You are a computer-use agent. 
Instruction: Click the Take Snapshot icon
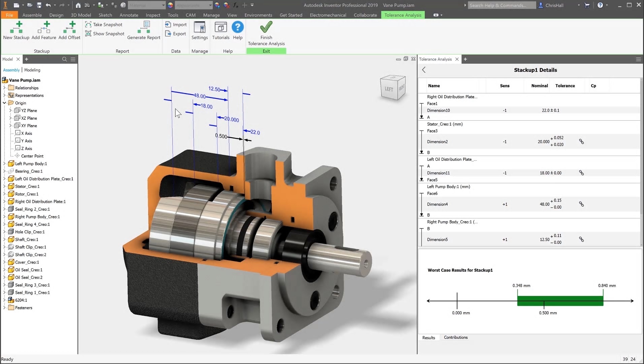tap(104, 24)
